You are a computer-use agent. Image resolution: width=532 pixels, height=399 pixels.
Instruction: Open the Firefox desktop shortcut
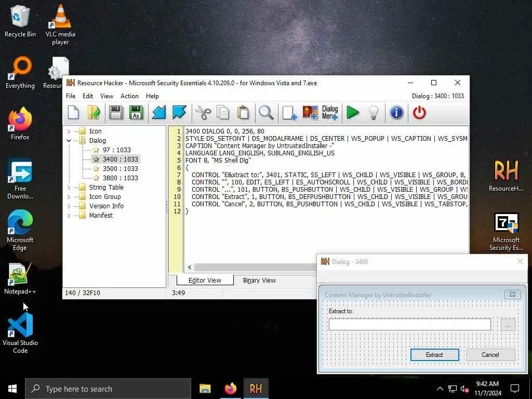click(x=20, y=124)
